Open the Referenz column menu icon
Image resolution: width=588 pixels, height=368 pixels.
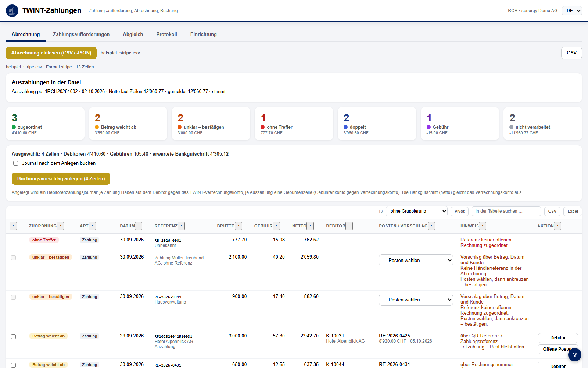point(181,226)
